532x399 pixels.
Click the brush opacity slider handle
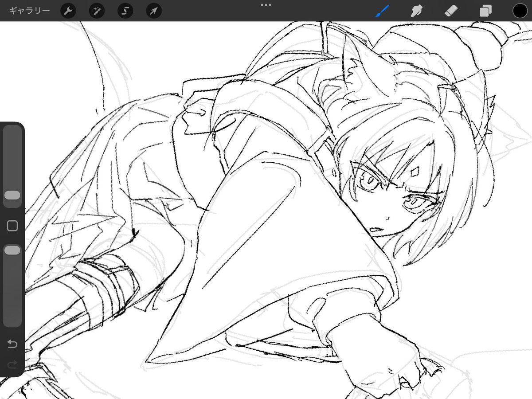click(12, 250)
